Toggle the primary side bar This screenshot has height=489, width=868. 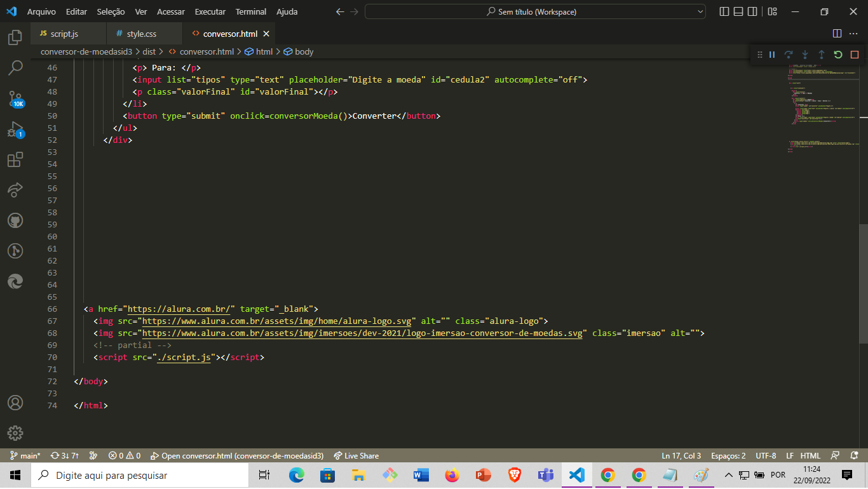point(724,11)
